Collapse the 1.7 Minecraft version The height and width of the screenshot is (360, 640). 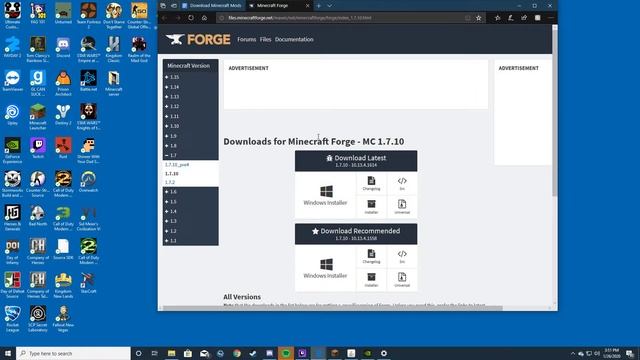[x=171, y=156]
